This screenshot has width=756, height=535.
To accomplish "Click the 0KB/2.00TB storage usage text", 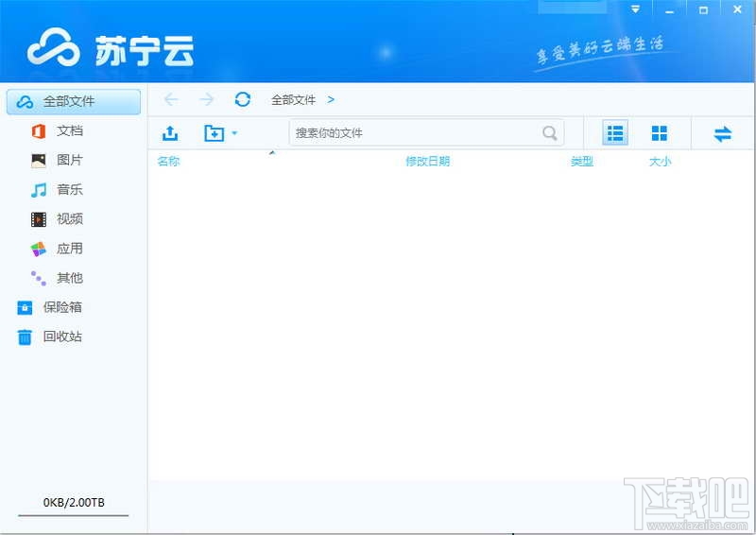I will (74, 502).
